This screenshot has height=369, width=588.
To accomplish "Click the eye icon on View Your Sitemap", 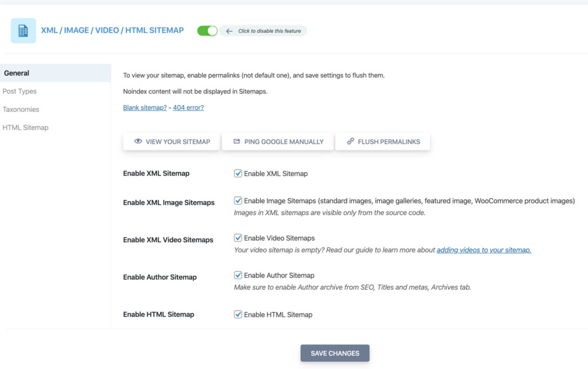I will coord(138,142).
